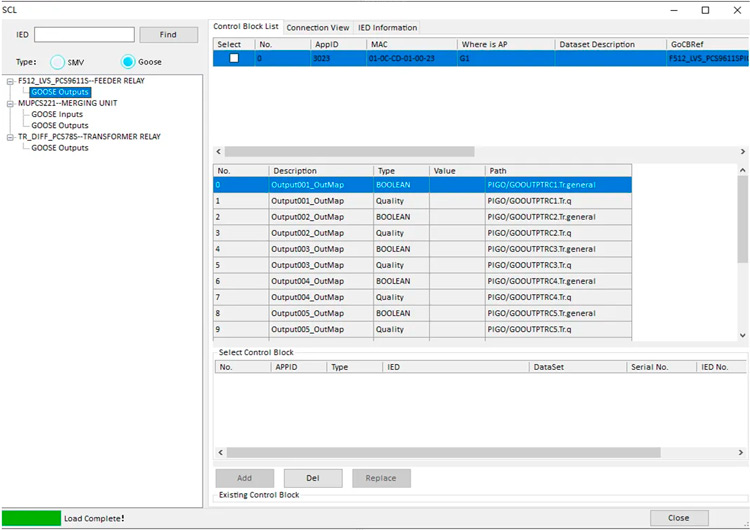Click the Dataset Description column header
The image size is (750, 530).
[611, 44]
